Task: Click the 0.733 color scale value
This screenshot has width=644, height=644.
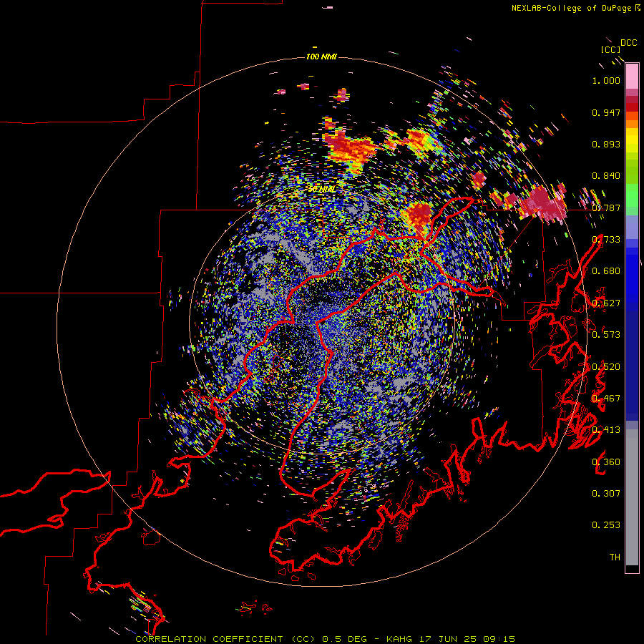Action: (606, 240)
